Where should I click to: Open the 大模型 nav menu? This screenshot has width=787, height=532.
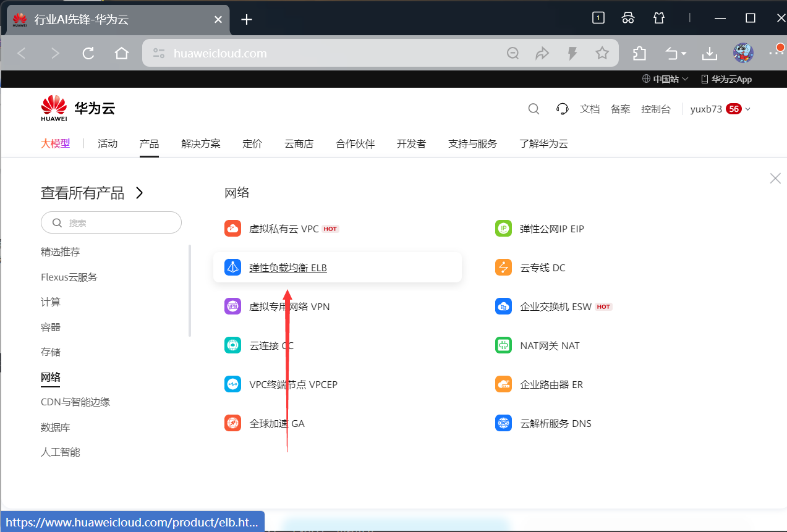pos(56,143)
